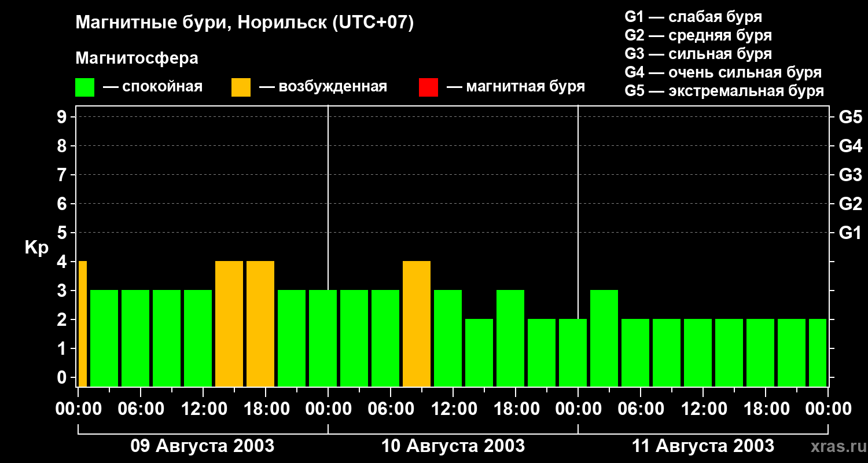Click the '9' value on the Kp axis

point(63,117)
